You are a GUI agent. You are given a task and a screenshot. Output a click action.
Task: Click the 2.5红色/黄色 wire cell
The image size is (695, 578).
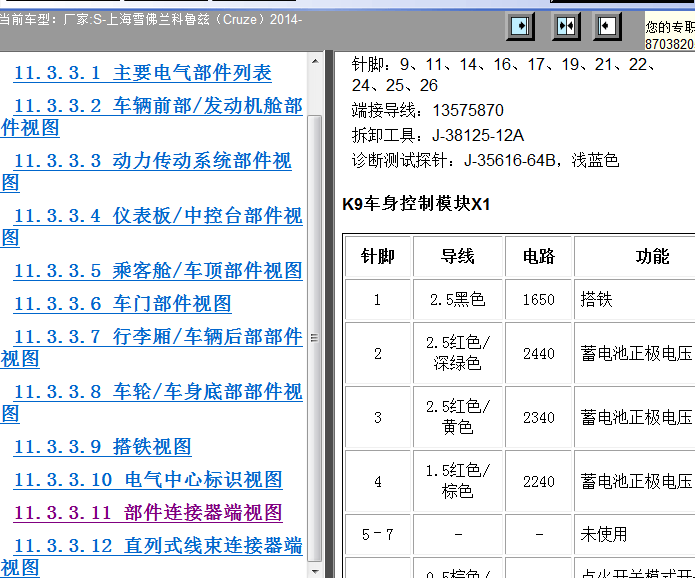458,417
